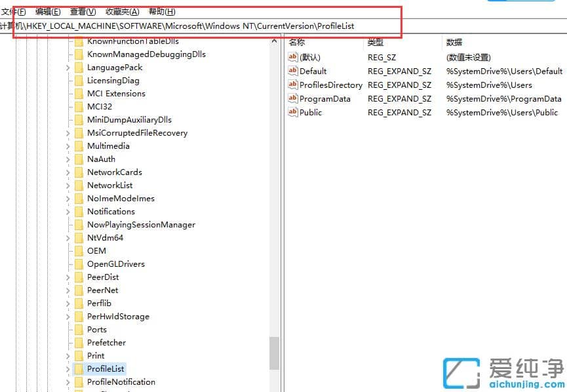The width and height of the screenshot is (567, 392).
Task: Click the ab icon next to Default
Action: click(x=293, y=71)
